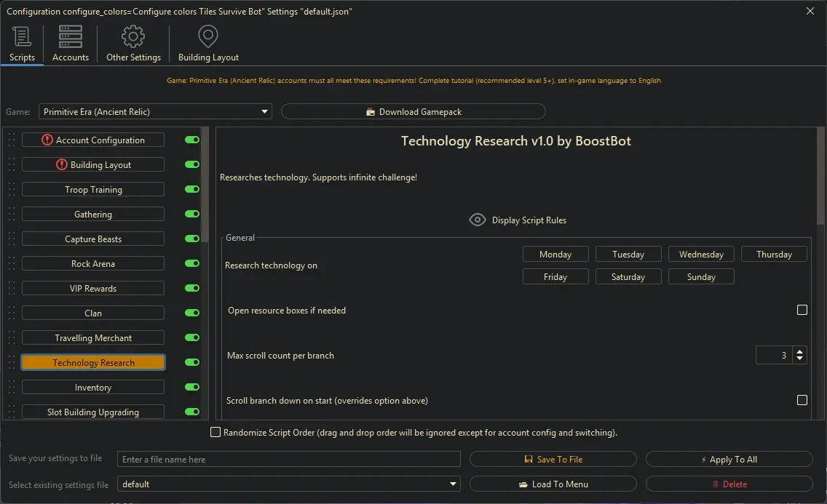Click the gear icon above Other Settings
This screenshot has height=504, width=827.
coord(133,35)
